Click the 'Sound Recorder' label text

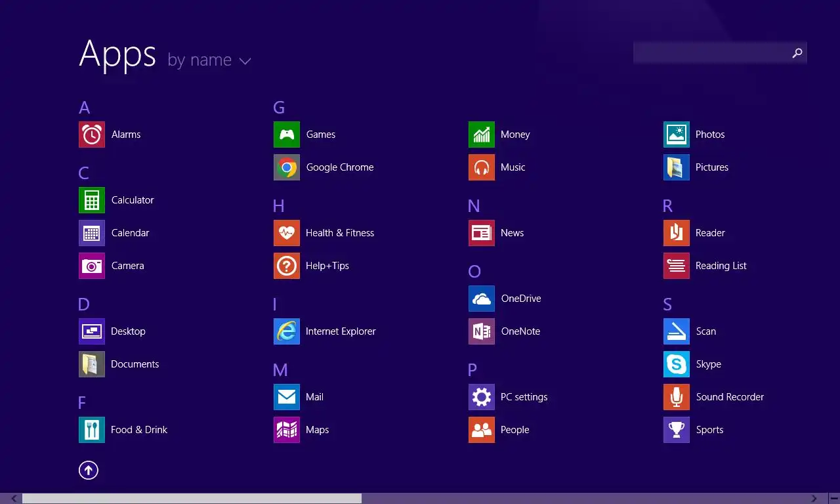coord(730,397)
